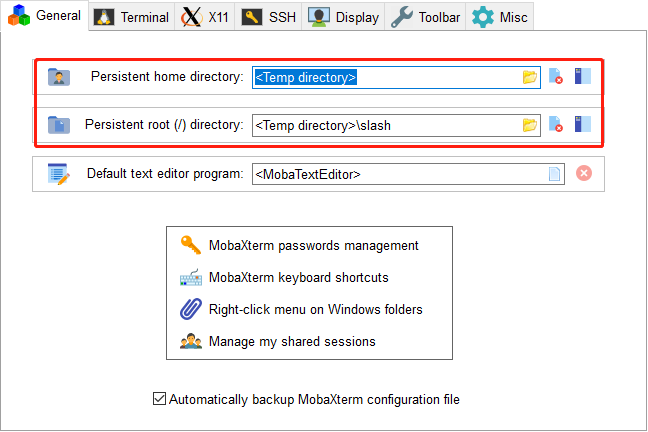Reset persistent home directory to default

click(555, 76)
